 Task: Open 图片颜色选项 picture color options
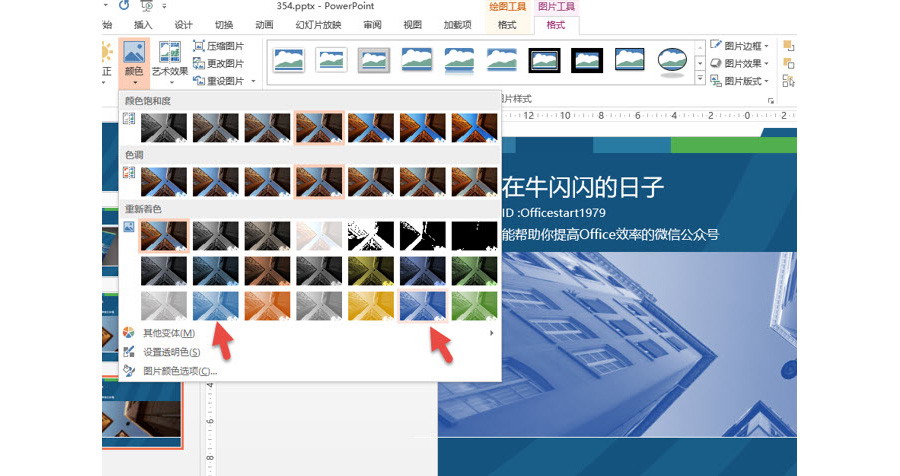coord(179,370)
